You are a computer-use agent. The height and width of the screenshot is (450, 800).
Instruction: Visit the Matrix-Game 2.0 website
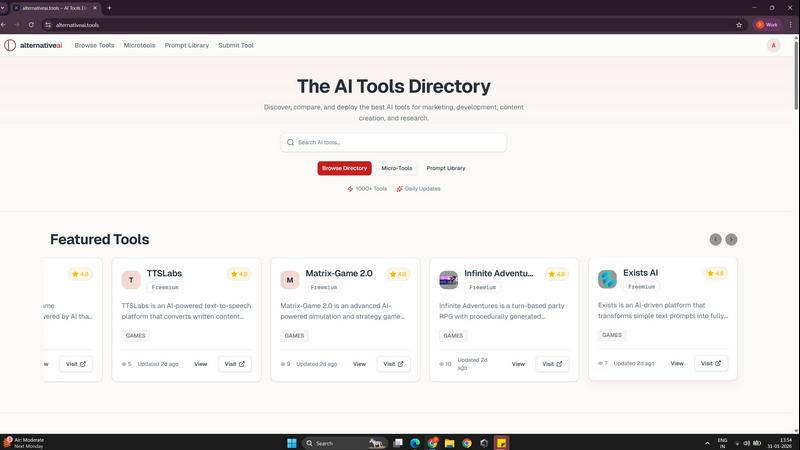[x=393, y=364]
